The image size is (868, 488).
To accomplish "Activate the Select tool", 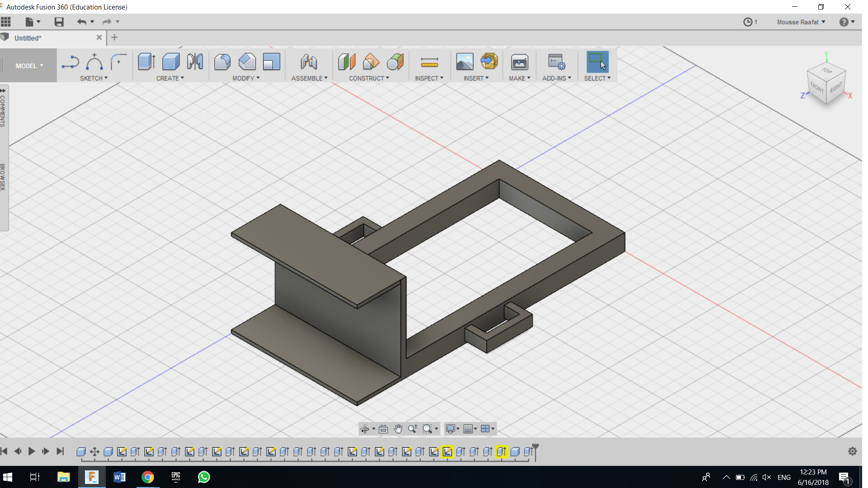I will [597, 62].
